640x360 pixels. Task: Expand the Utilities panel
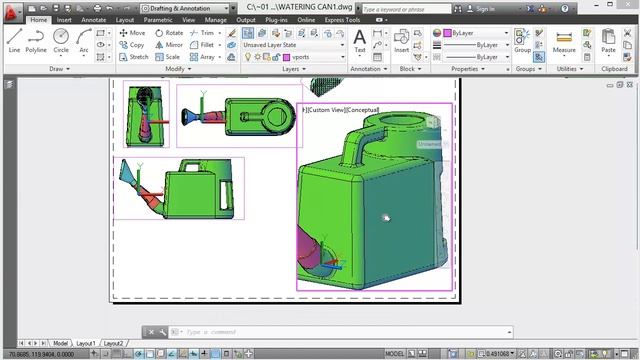point(570,69)
